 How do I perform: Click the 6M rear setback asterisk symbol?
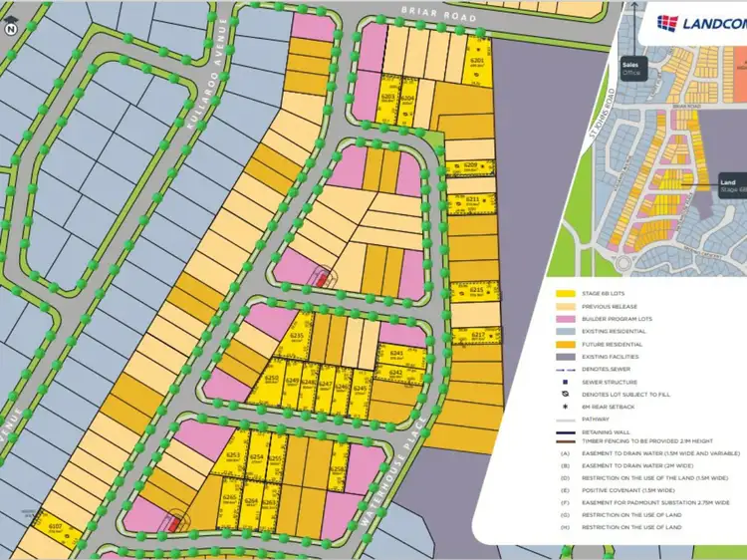564,407
